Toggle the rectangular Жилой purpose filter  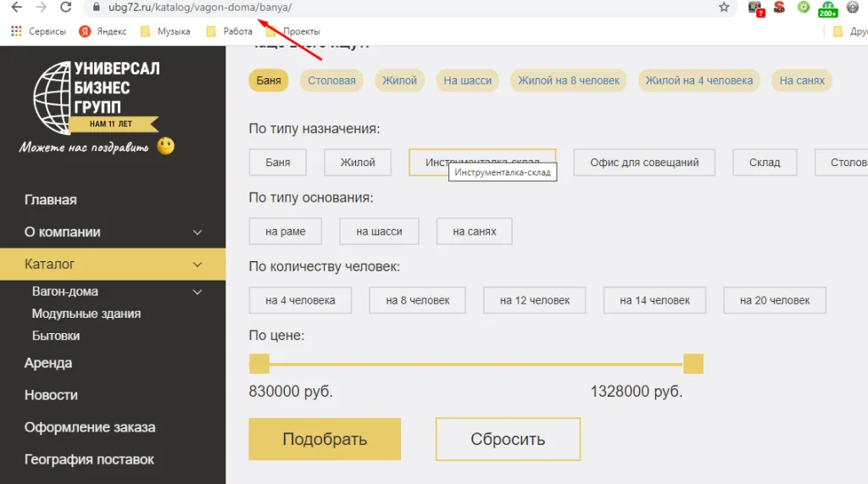pos(358,162)
